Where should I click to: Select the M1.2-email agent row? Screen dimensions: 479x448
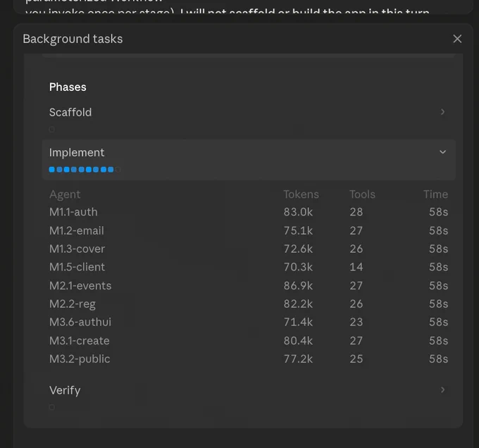(x=249, y=230)
